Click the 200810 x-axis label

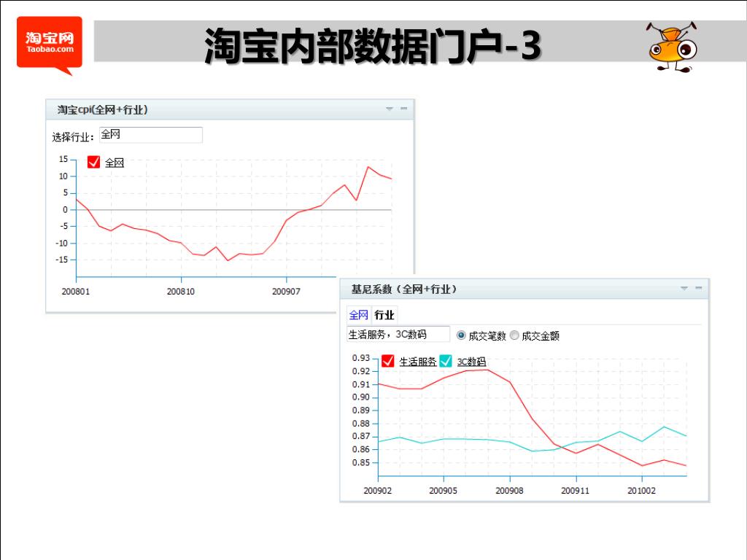(x=181, y=292)
